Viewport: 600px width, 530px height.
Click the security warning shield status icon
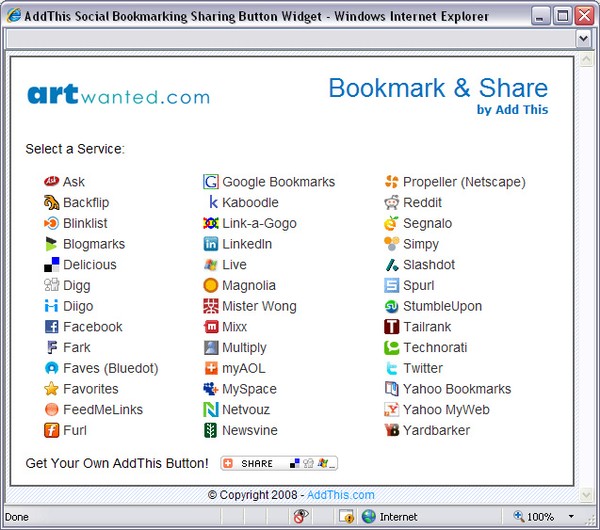(x=347, y=517)
